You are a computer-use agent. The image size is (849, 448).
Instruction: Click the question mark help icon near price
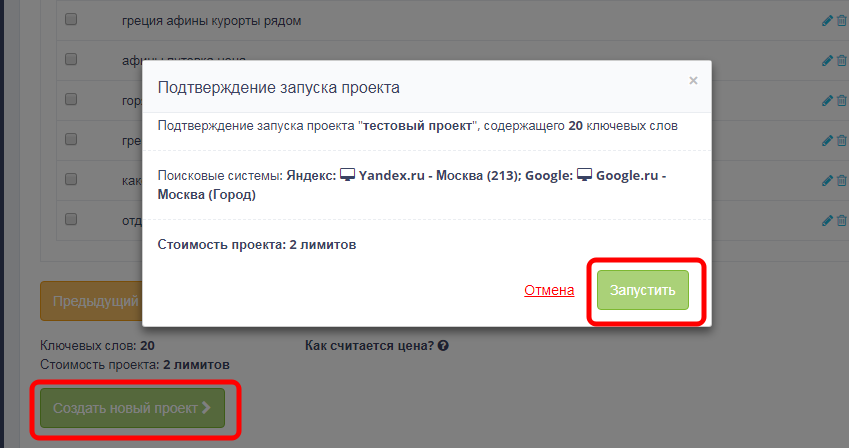click(443, 346)
